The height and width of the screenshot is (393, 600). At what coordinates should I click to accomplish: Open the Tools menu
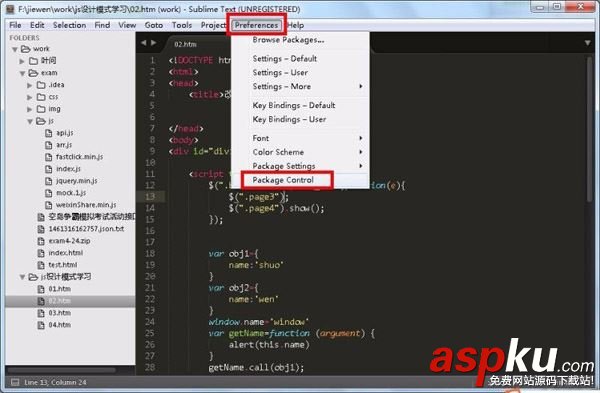coord(182,25)
